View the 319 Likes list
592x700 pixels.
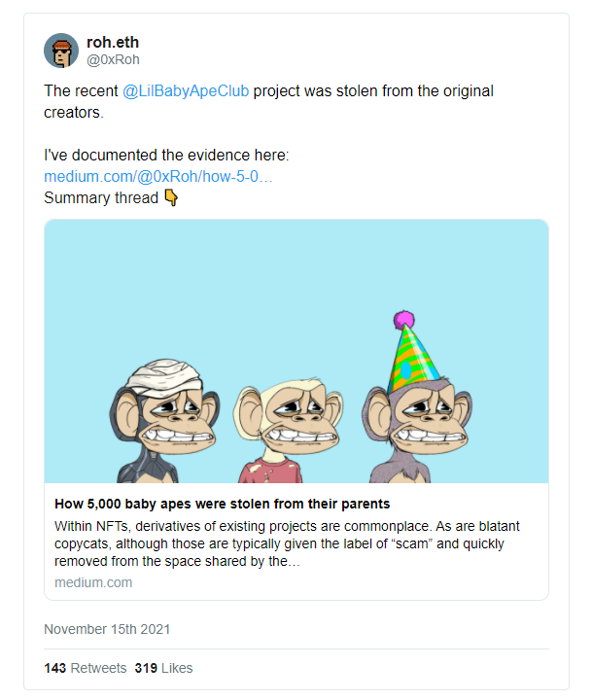point(163,668)
